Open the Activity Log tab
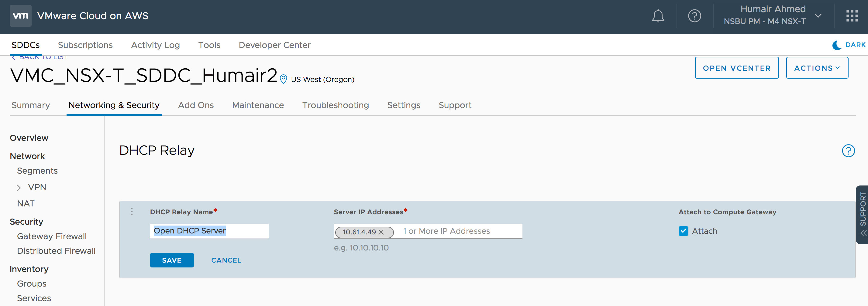 point(155,45)
